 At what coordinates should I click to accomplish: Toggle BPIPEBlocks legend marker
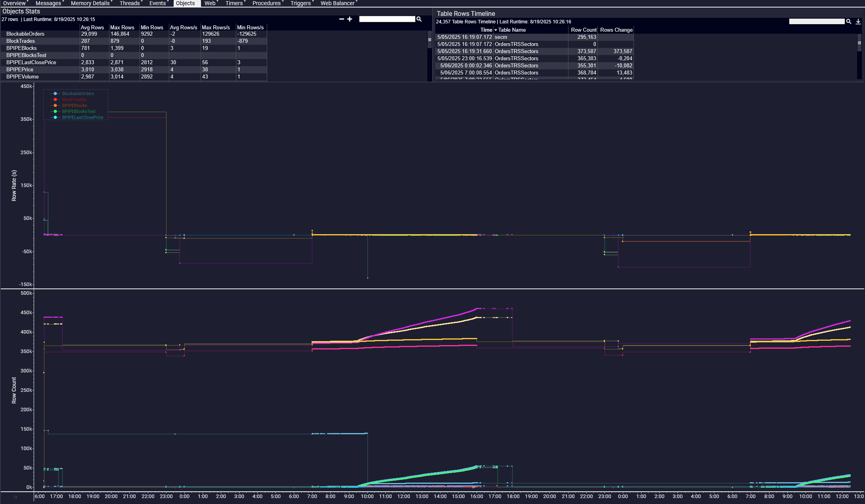coord(55,105)
